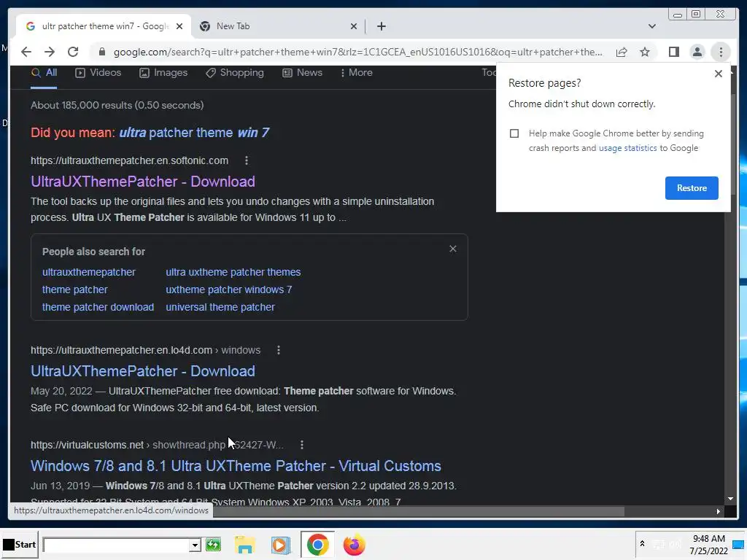The image size is (747, 560).
Task: Click the Restore button
Action: coord(692,188)
